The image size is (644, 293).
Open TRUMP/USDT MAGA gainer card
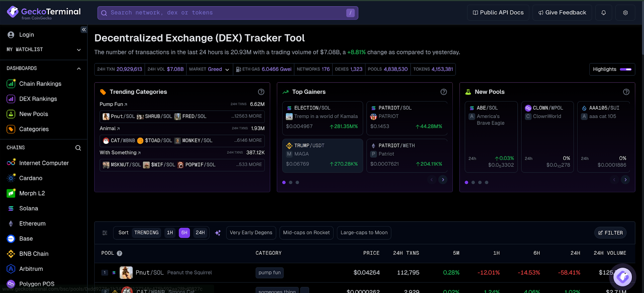(x=322, y=155)
